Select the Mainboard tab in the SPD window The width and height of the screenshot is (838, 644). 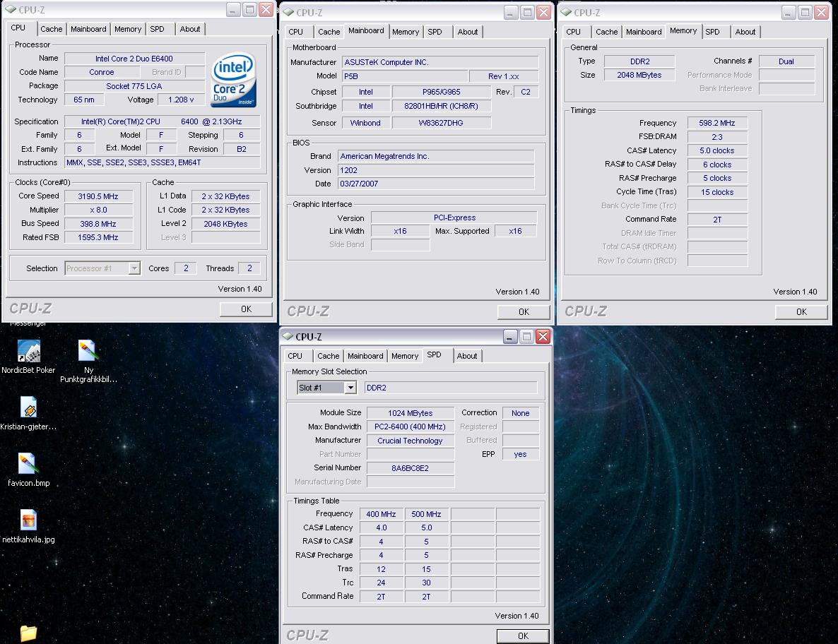click(365, 356)
